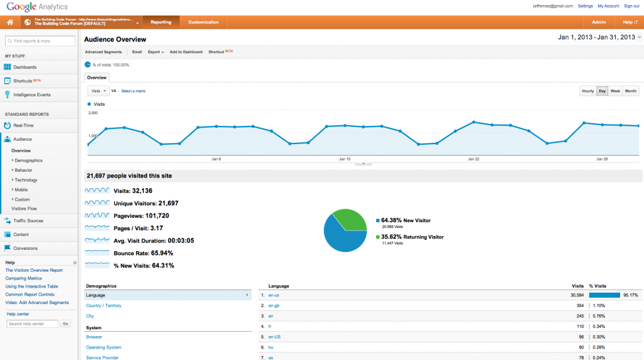Click the en-us language link
This screenshot has width=644, height=360.
coord(274,295)
